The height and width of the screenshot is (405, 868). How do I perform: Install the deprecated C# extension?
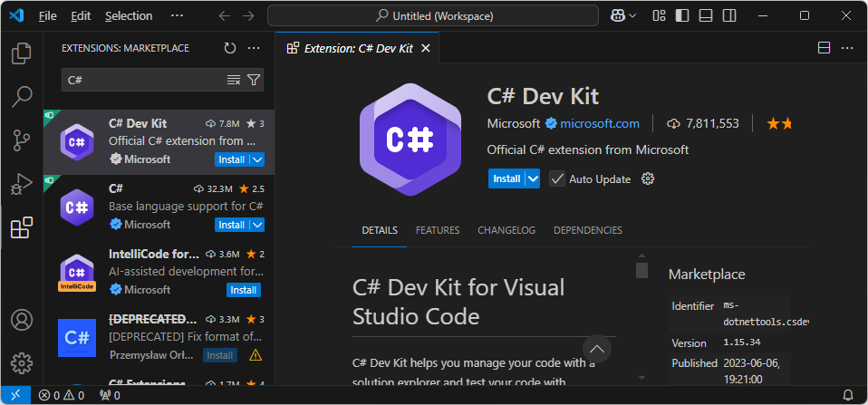[220, 355]
